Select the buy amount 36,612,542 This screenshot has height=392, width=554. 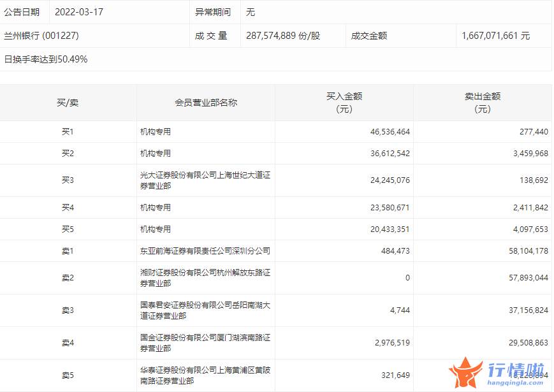390,153
